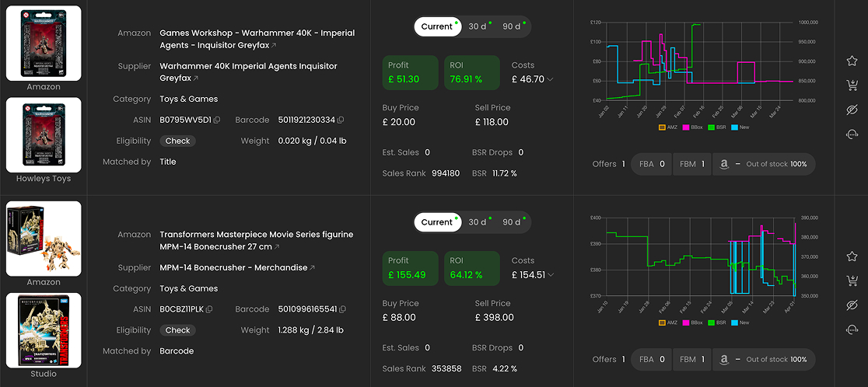This screenshot has width=868, height=387.
Task: Open the Amazon listing for Transformers MPM-14 Bonecrusher
Action: point(277,246)
